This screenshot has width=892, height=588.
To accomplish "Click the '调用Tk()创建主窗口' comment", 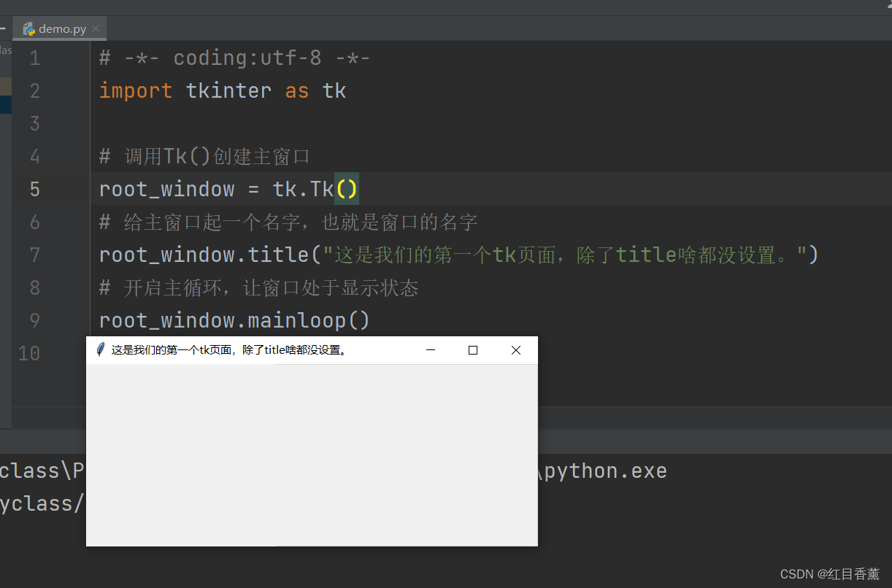I will (x=205, y=157).
